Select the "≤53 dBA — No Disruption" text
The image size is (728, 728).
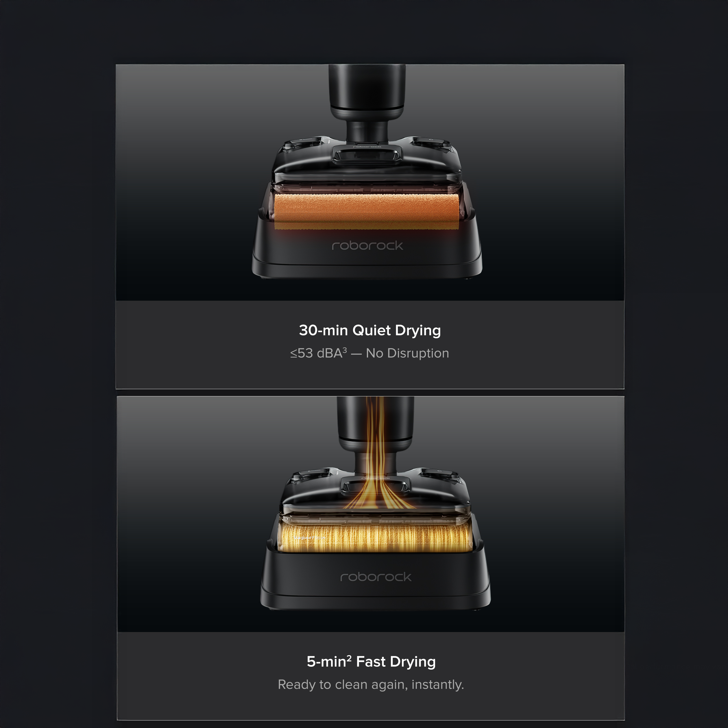click(x=370, y=354)
